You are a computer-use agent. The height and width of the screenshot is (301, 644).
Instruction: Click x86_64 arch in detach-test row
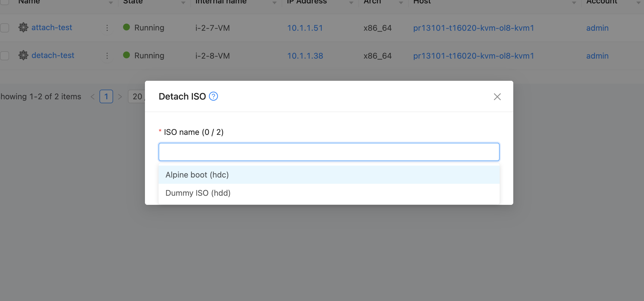[378, 56]
